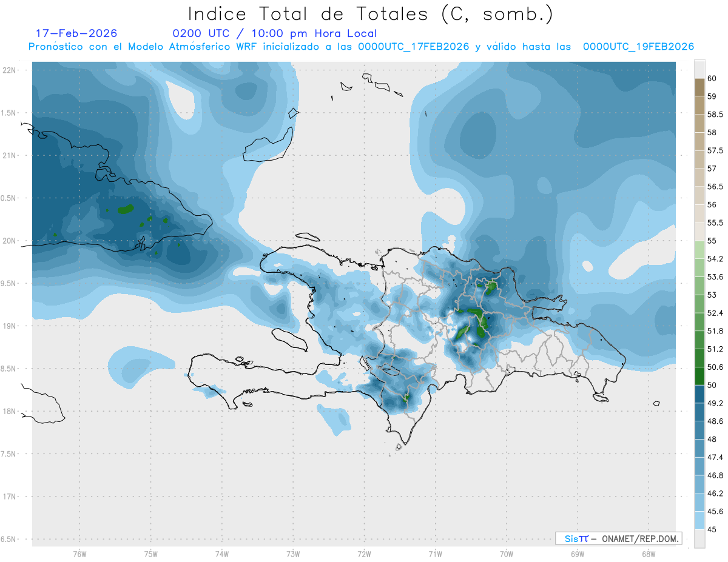The image size is (728, 562).
Task: Click the colorbar label '55.5'
Action: point(715,222)
